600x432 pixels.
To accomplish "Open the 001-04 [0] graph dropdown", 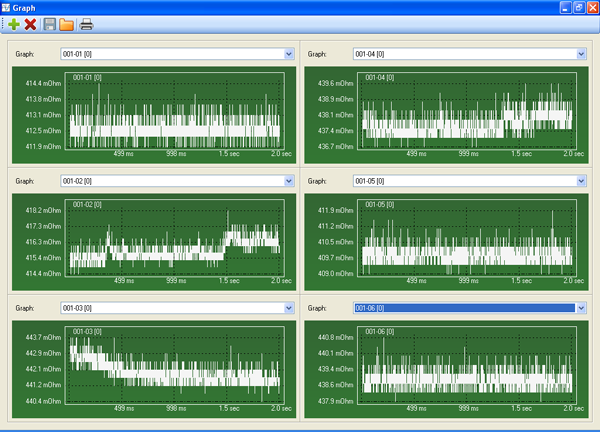I will (x=581, y=54).
